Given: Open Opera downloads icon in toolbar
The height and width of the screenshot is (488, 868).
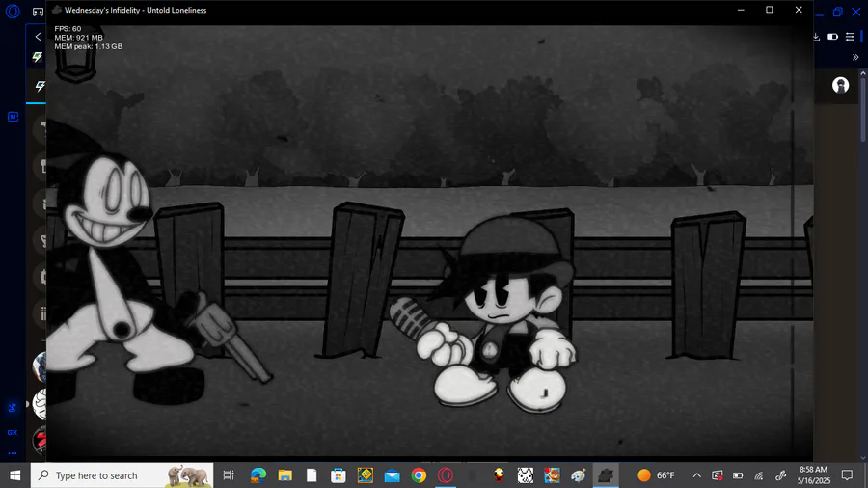Looking at the screenshot, I should point(817,37).
